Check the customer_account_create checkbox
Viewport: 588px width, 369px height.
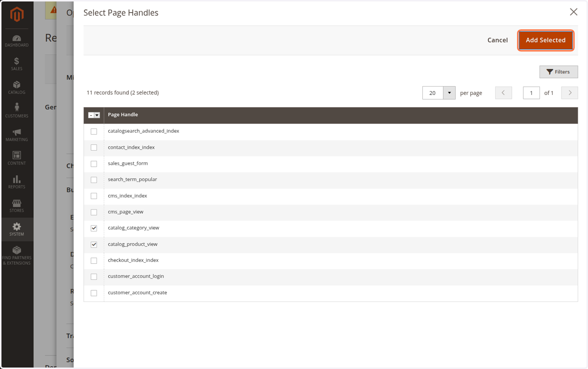[94, 293]
